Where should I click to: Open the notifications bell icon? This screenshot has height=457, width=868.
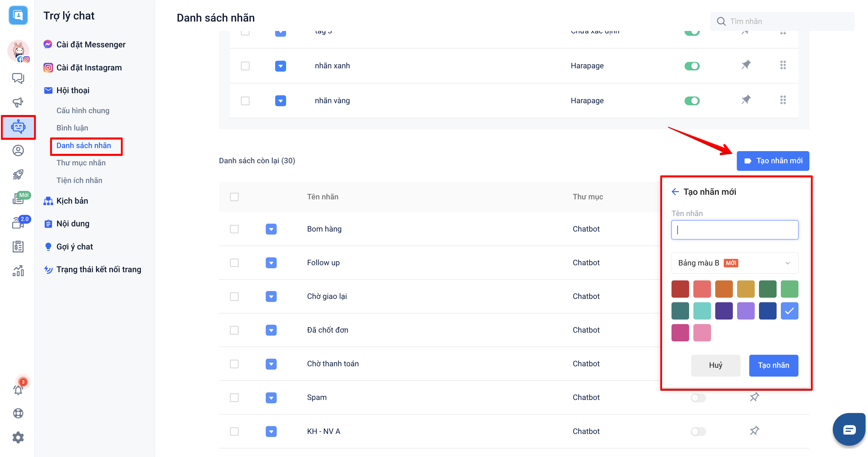18,390
